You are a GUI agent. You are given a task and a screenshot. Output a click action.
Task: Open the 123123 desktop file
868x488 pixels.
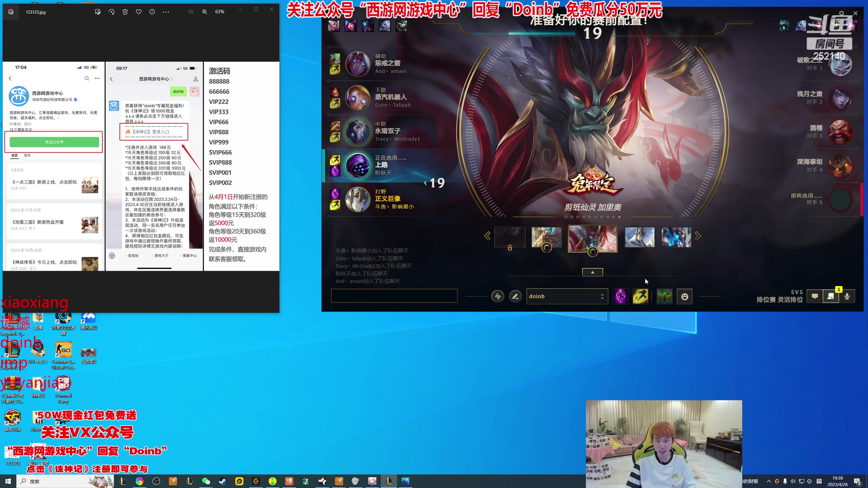[13, 456]
